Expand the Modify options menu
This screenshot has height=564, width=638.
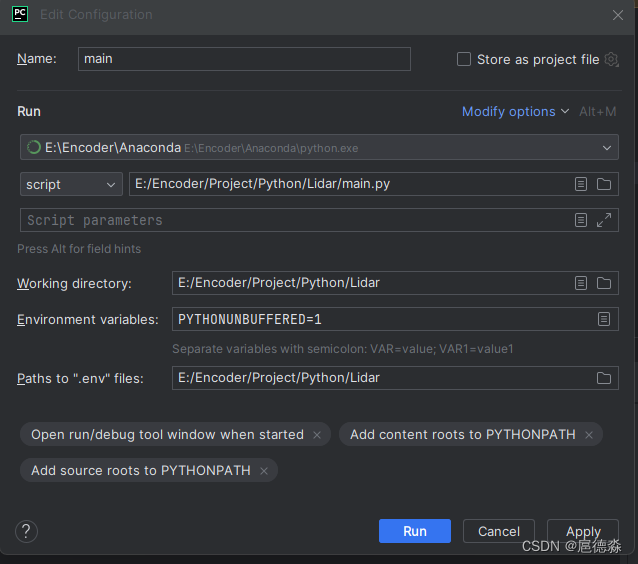tap(515, 111)
